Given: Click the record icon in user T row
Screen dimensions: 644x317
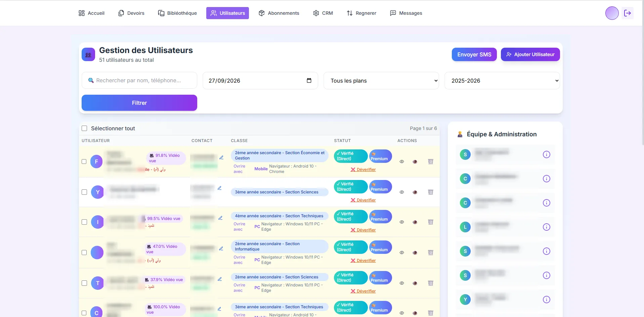Looking at the screenshot, I should point(415,283).
